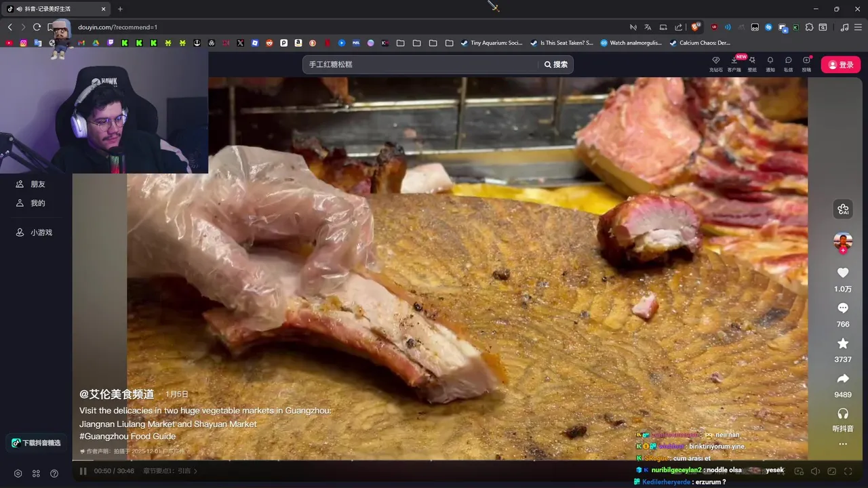Open the music note playlist icon
868x488 pixels.
(x=844, y=27)
